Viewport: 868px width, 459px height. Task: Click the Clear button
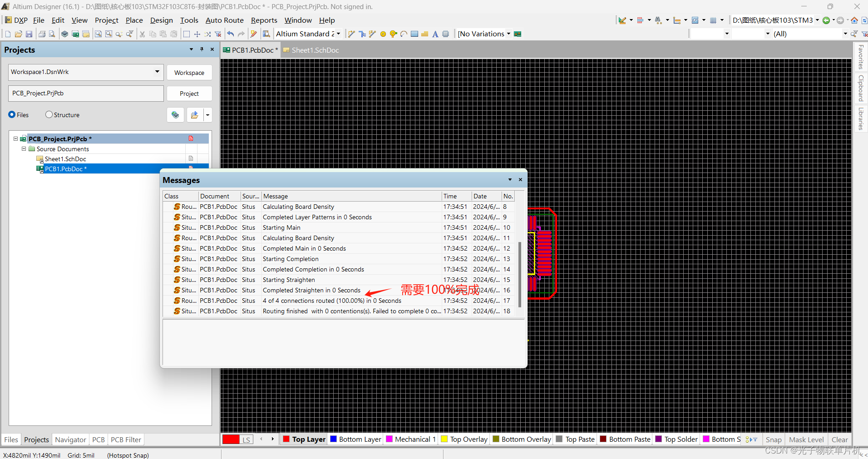[839, 439]
